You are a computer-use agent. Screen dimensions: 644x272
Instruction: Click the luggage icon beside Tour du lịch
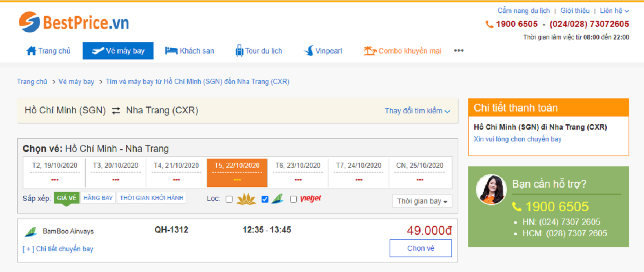point(239,51)
